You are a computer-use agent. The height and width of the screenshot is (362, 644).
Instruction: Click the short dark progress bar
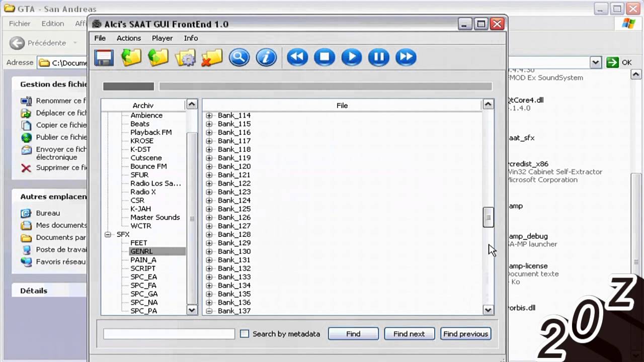[128, 86]
